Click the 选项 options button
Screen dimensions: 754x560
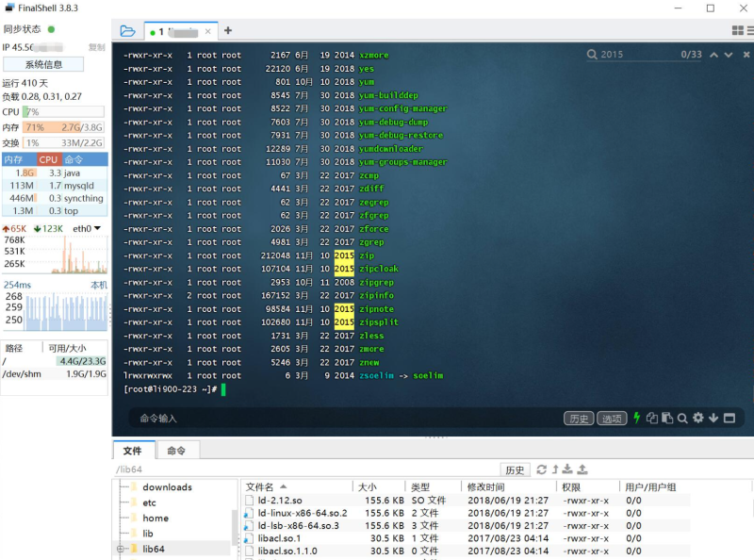(612, 419)
